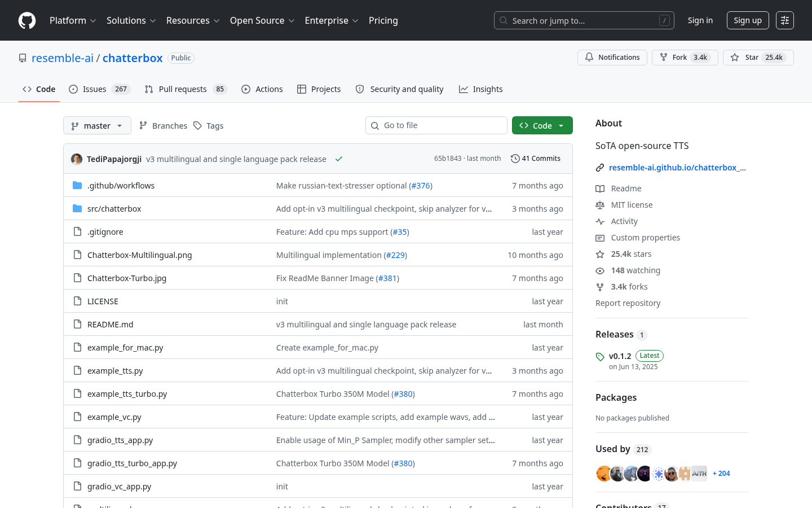Open Chatterbox-Multilingual.png file
This screenshot has height=508, width=812.
(x=140, y=255)
